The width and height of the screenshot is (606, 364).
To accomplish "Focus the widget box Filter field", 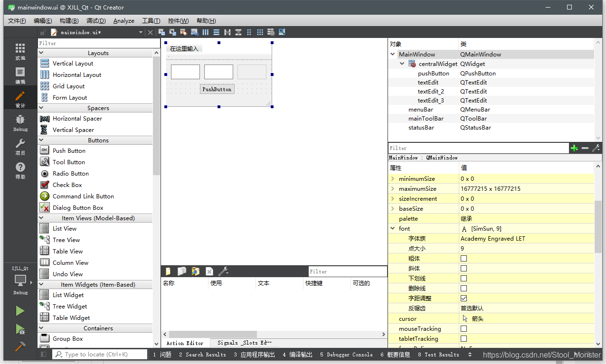I will tap(99, 43).
